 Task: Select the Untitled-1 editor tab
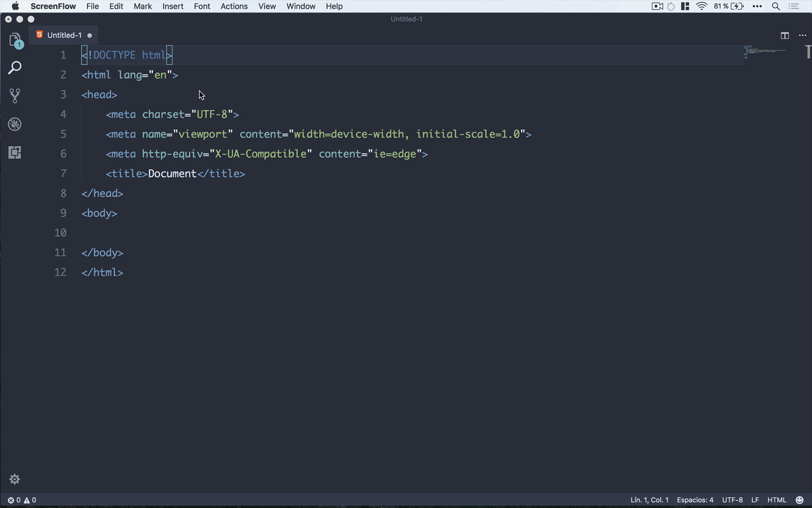[x=64, y=35]
